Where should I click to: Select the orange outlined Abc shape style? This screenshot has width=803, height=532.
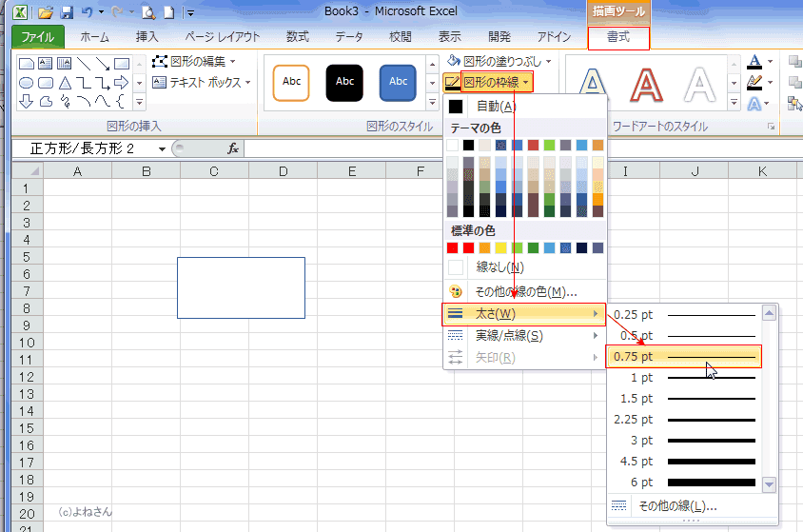[291, 83]
